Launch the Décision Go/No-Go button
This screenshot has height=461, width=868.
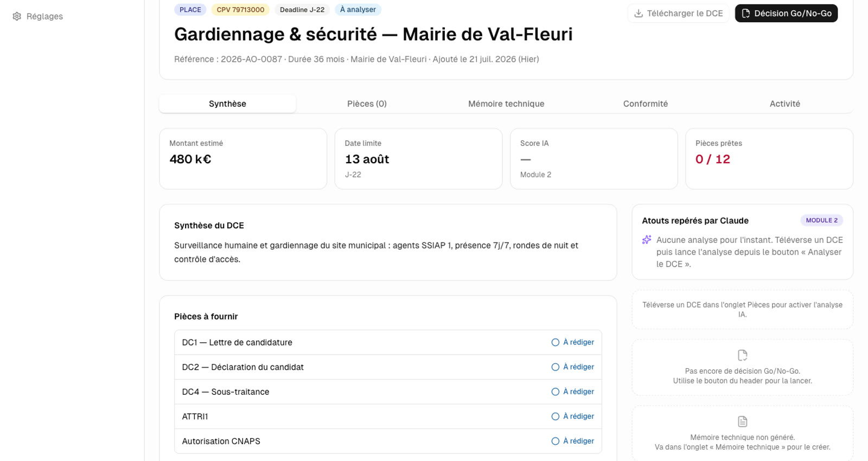click(786, 14)
